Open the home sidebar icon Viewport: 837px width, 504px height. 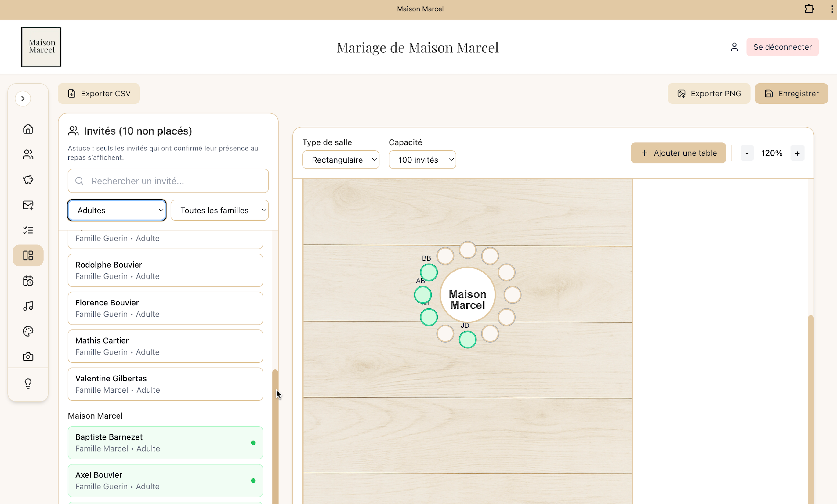tap(28, 129)
